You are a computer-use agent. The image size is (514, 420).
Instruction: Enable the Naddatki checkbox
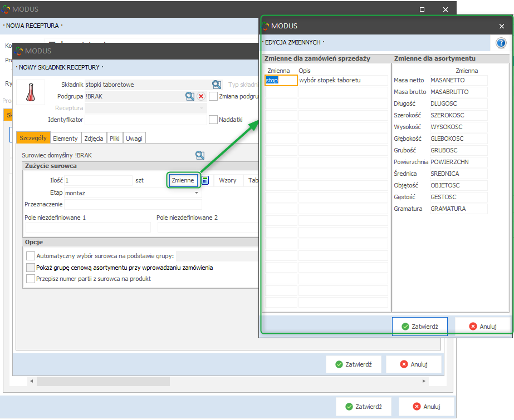pyautogui.click(x=213, y=120)
